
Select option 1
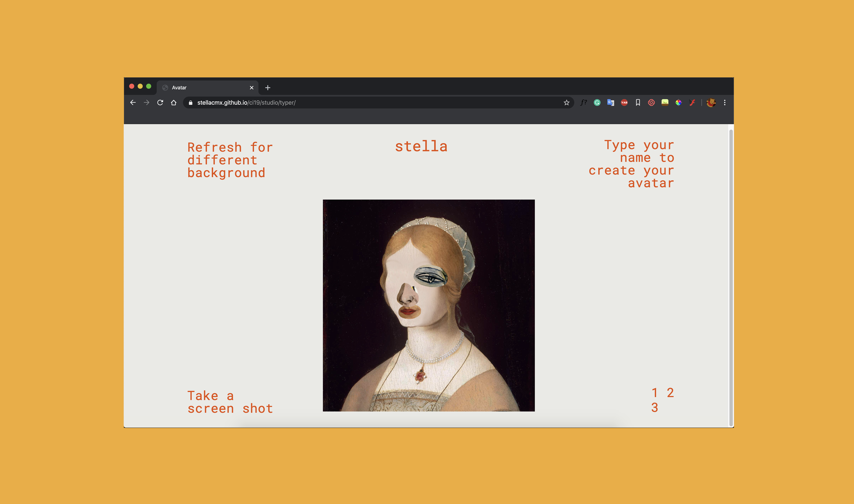pyautogui.click(x=655, y=393)
